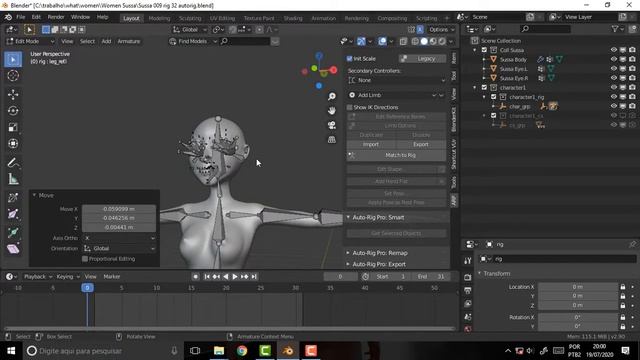
Task: Play the animation forward
Action: pyautogui.click(x=235, y=277)
